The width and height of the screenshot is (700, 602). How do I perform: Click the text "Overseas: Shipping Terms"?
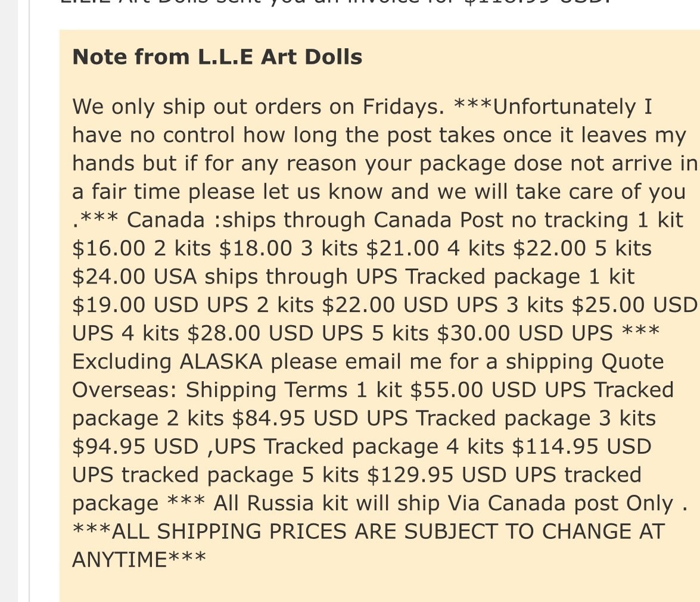(x=209, y=390)
